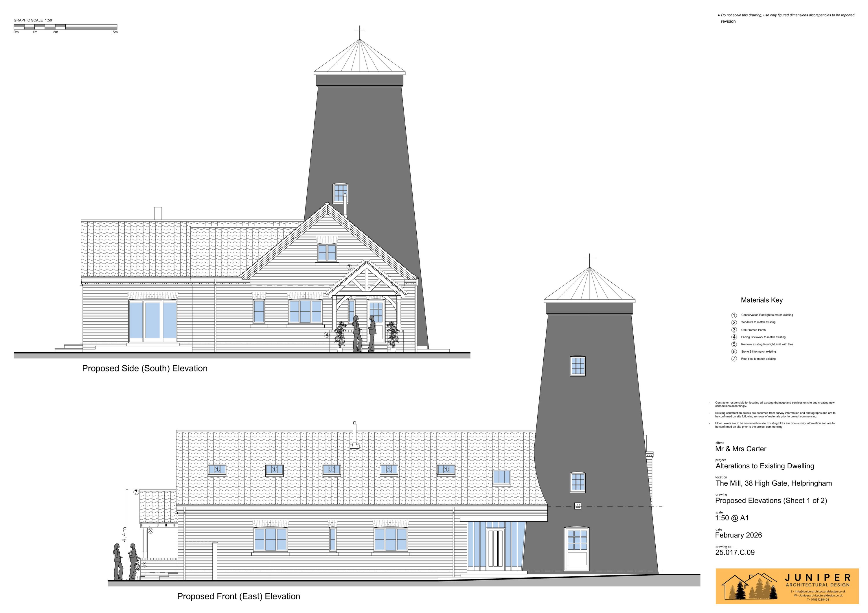Click the 'Materials Key' heading
This screenshot has height=613, width=868.
click(762, 301)
